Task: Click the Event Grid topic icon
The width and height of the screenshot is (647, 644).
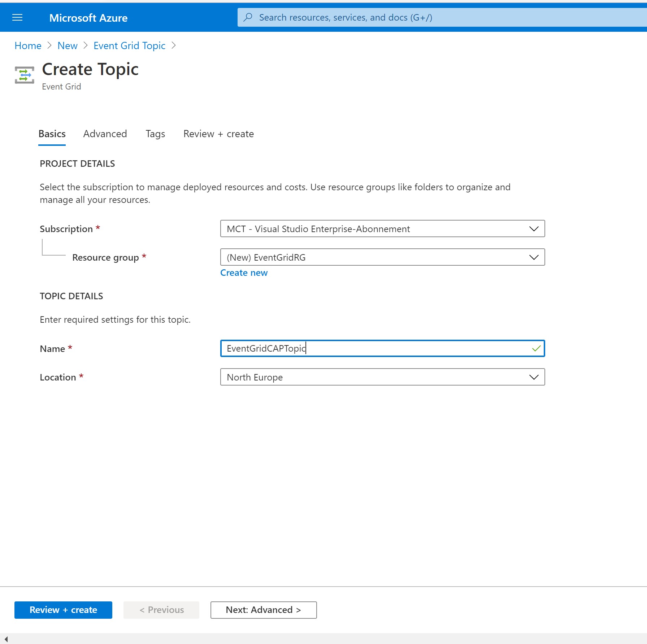Action: point(25,75)
